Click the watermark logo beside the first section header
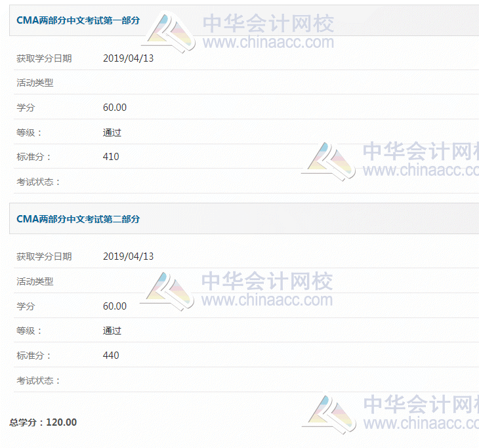Image resolution: width=479 pixels, height=448 pixels. click(x=169, y=33)
